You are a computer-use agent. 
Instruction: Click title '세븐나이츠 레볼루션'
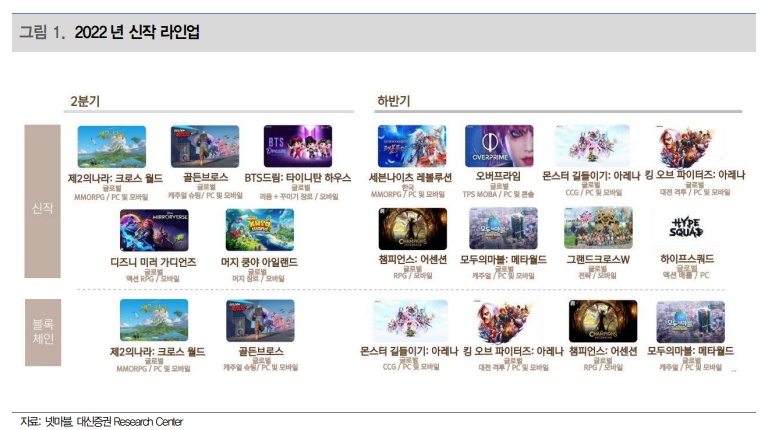point(410,177)
